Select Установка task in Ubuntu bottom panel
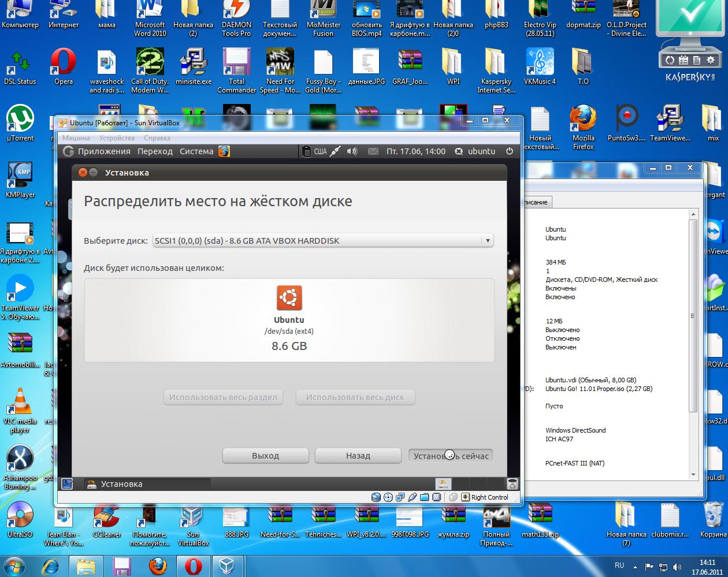The width and height of the screenshot is (728, 577). [147, 484]
